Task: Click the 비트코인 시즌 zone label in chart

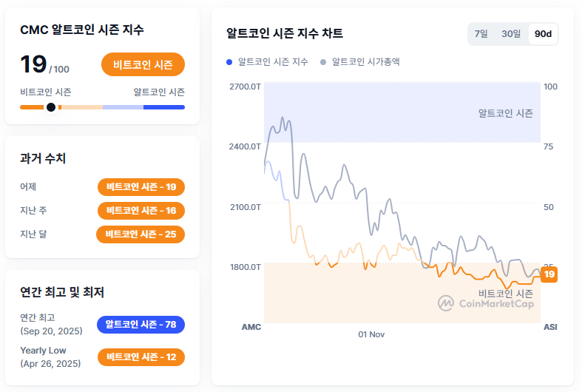Action: [x=506, y=293]
